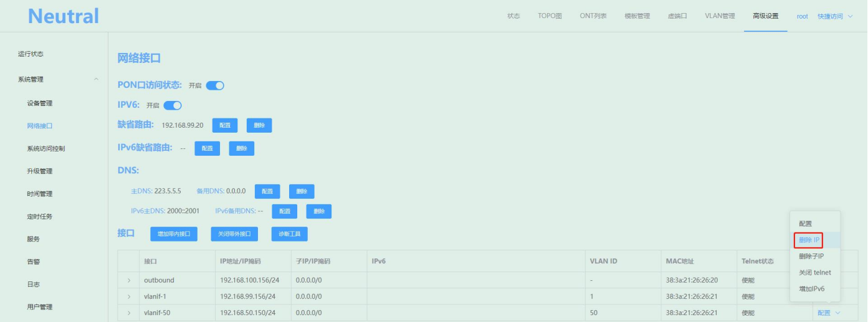Open 配置 dropdown for vlanif-50 row
This screenshot has width=868, height=322.
point(828,313)
